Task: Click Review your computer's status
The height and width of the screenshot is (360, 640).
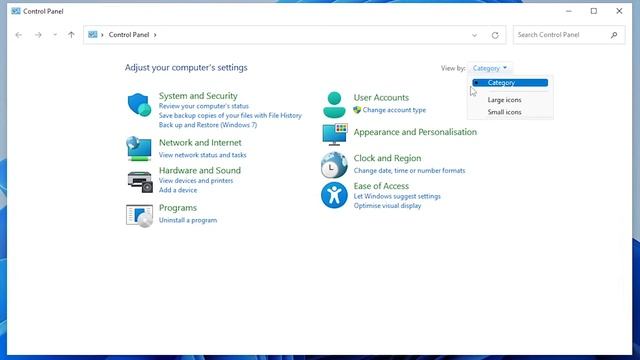Action: pos(204,106)
